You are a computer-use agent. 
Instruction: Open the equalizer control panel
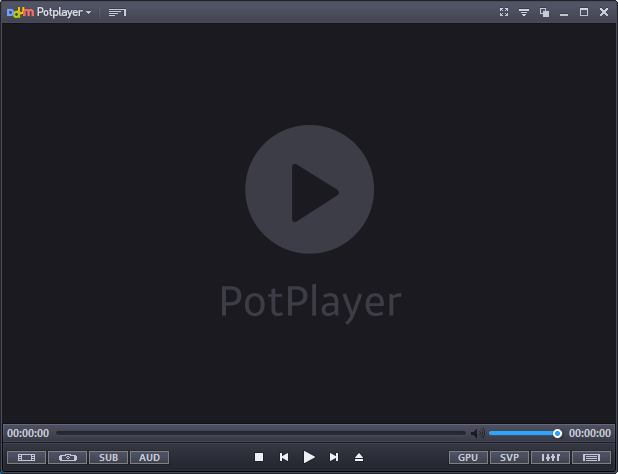[551, 457]
